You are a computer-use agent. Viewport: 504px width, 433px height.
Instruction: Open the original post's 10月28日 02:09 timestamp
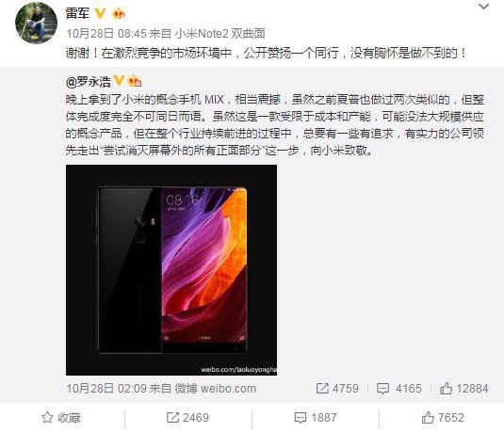pos(106,389)
